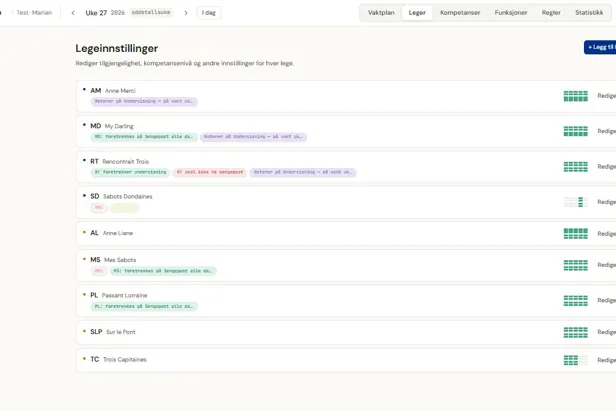Click the oddetallsuke badge
The height and width of the screenshot is (411, 616).
coord(151,13)
